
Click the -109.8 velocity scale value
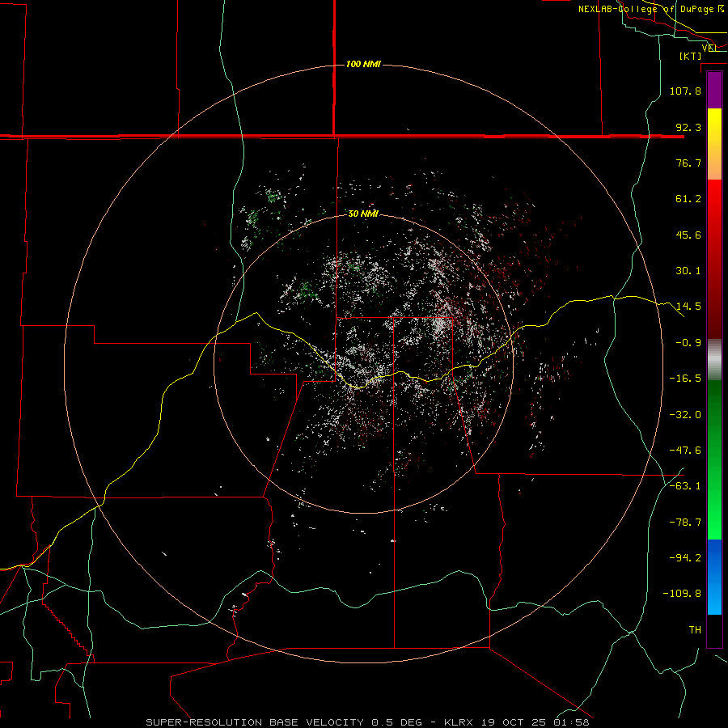click(682, 594)
